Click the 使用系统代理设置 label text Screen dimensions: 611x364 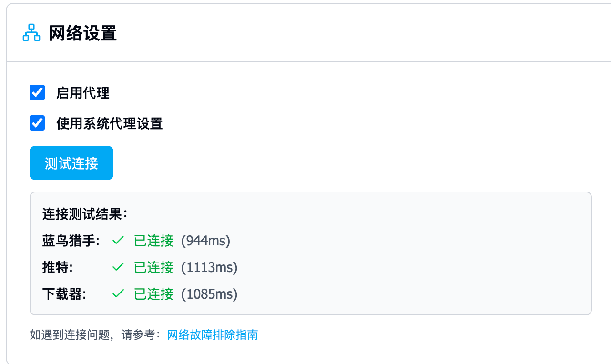pyautogui.click(x=110, y=124)
